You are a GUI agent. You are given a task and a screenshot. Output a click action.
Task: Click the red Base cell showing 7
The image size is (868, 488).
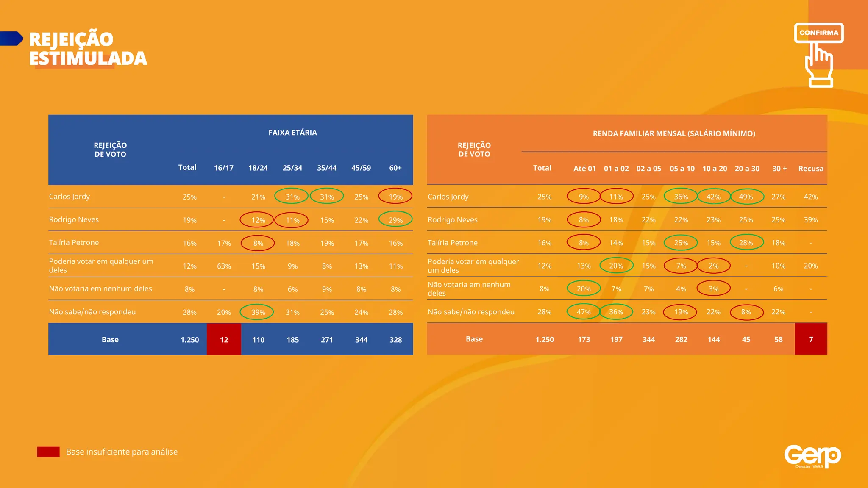point(811,339)
